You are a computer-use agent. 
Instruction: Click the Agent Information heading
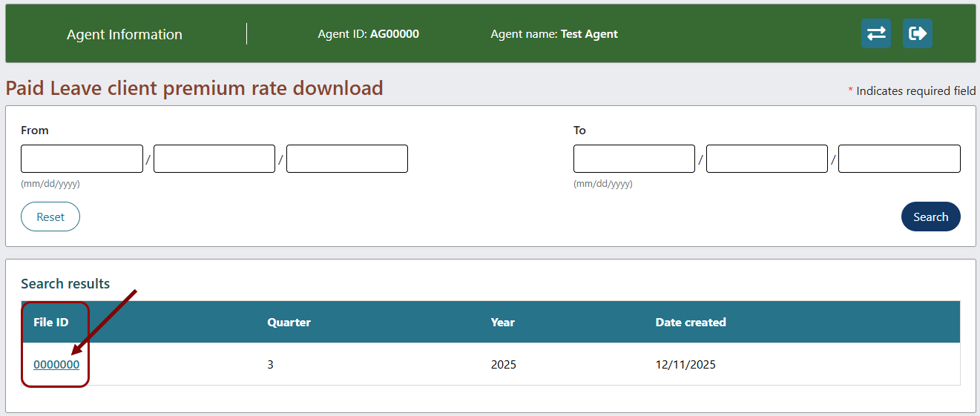click(x=125, y=34)
